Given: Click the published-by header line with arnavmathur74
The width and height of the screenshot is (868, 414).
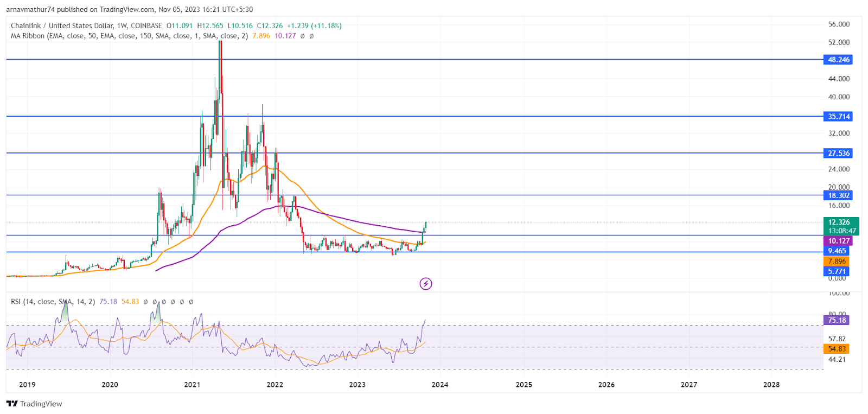Looking at the screenshot, I should tap(129, 9).
